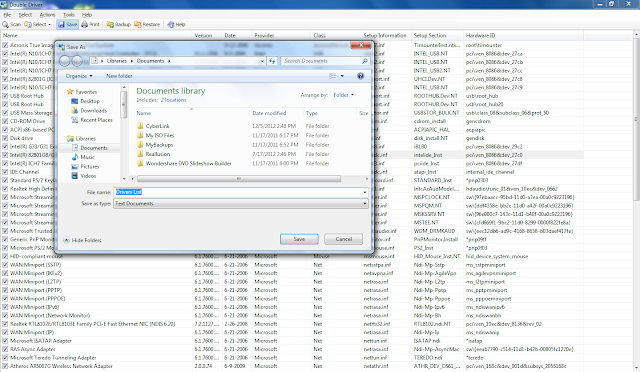Open dialog help question mark icon
This screenshot has width=640, height=372.
pos(360,76)
